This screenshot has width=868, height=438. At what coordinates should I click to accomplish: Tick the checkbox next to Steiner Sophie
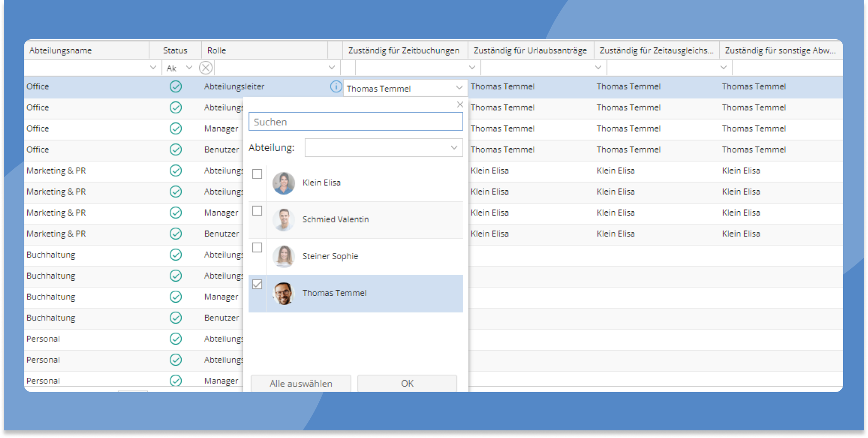(257, 248)
